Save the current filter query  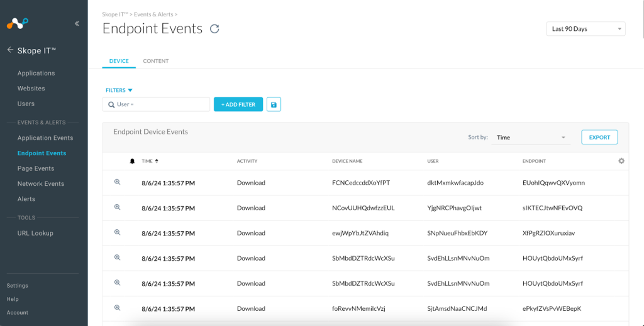(274, 104)
